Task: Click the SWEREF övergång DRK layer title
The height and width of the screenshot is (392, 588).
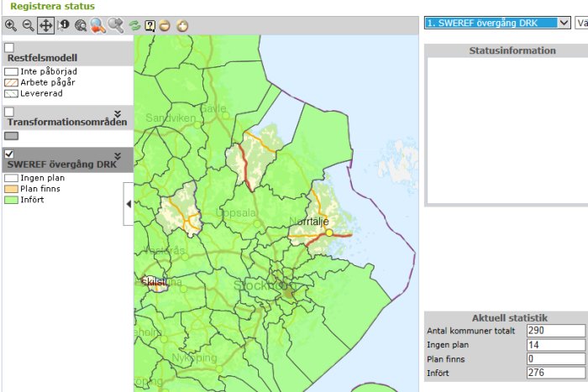Action: pos(62,165)
